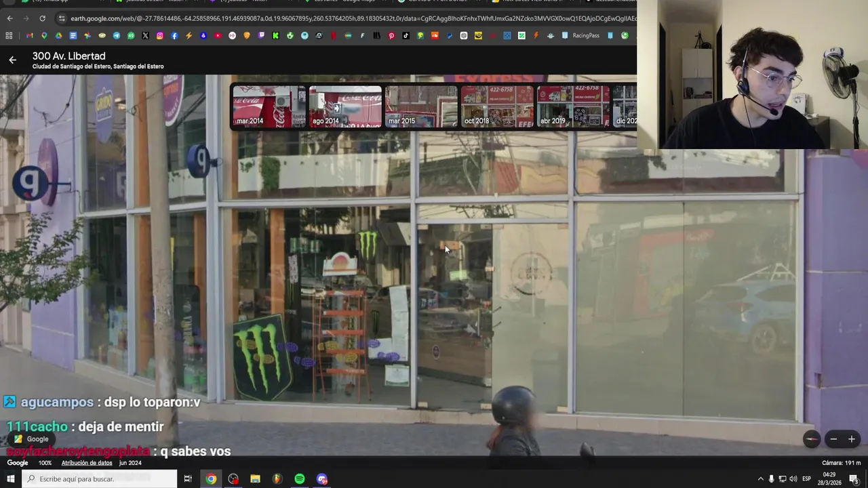This screenshot has width=868, height=488.
Task: Click the Ciudad de Santiago del Estero subtitle
Action: 98,66
